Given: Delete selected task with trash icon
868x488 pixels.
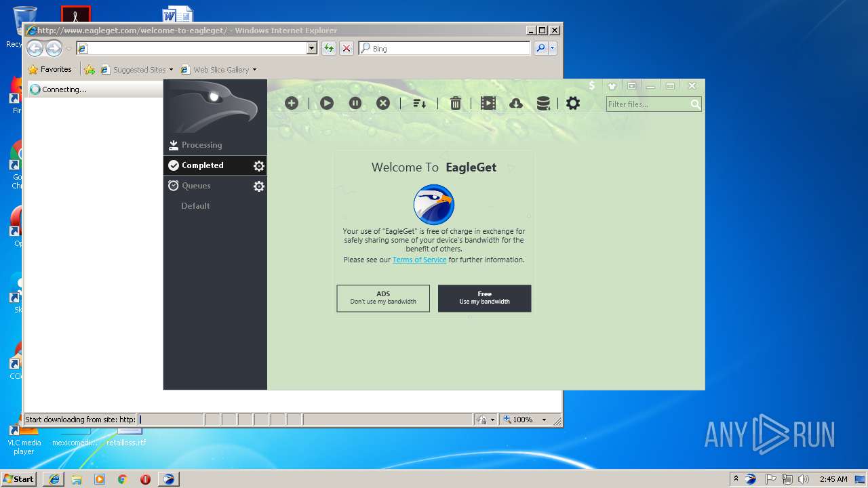Looking at the screenshot, I should pos(456,103).
